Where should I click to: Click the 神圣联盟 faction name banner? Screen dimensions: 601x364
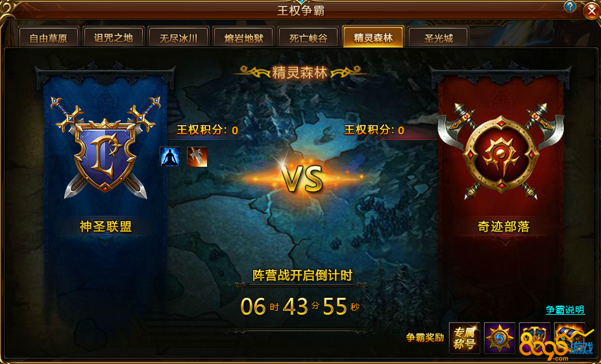point(105,226)
